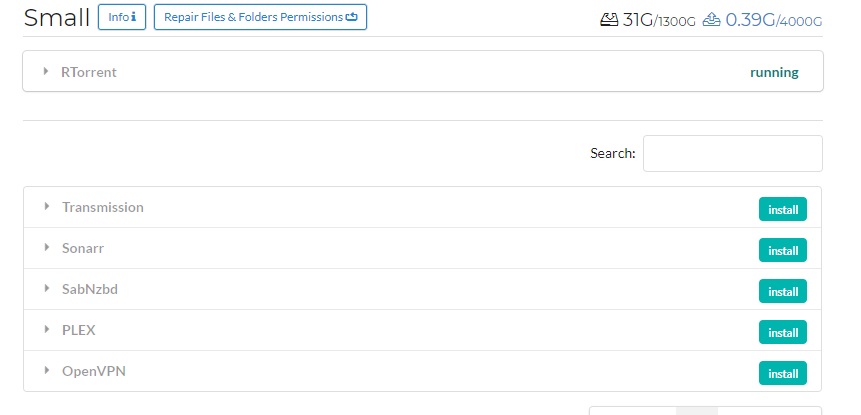
Task: Expand the PLEX row arrow
Action: click(x=47, y=329)
